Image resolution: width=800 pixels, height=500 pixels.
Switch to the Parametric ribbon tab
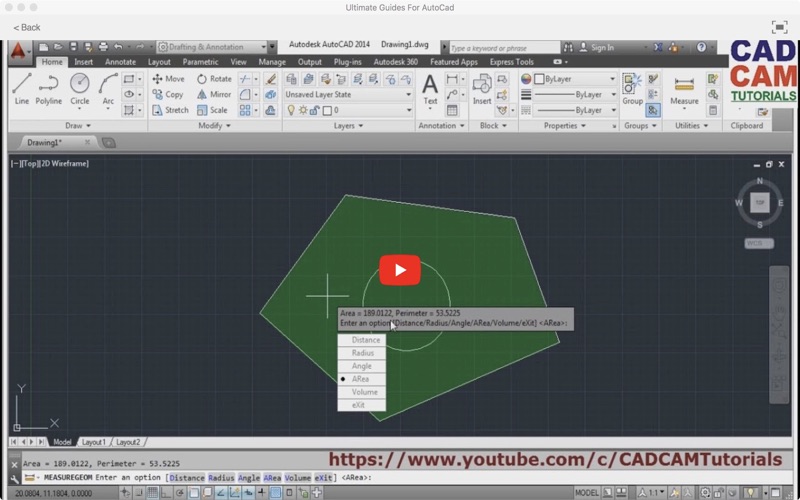pos(201,62)
